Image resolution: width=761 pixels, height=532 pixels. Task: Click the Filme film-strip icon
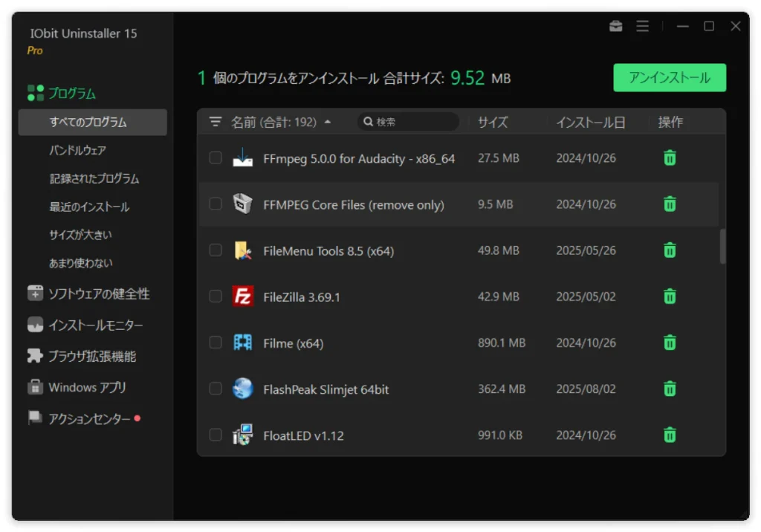[x=243, y=343]
